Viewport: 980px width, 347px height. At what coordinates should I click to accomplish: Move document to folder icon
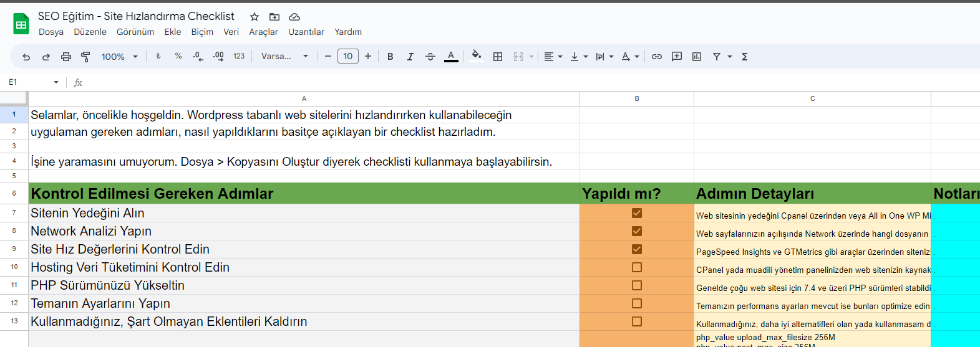click(x=274, y=17)
